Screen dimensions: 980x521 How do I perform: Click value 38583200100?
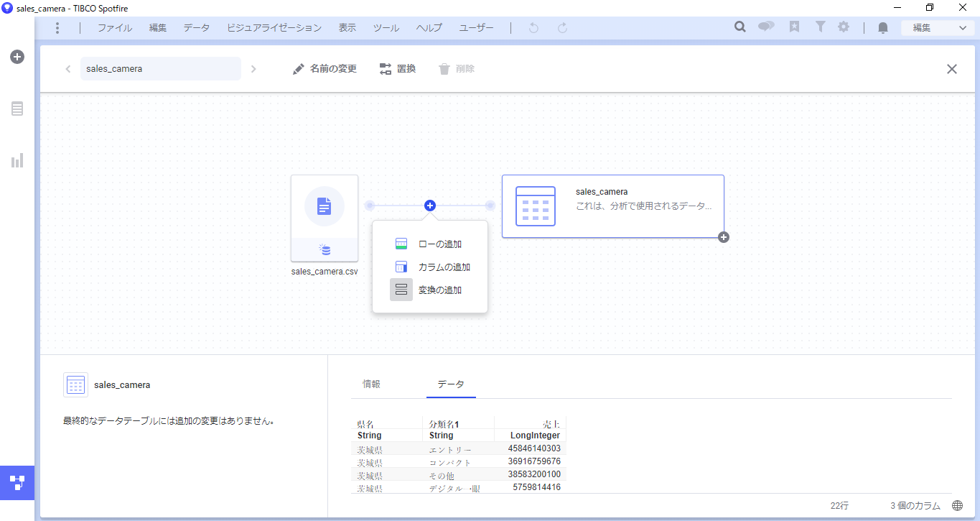(x=534, y=474)
